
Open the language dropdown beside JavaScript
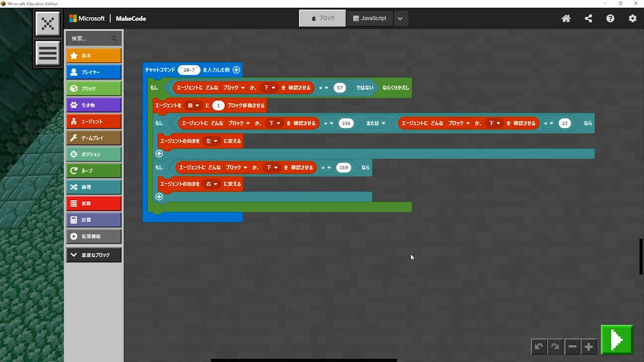pos(400,19)
